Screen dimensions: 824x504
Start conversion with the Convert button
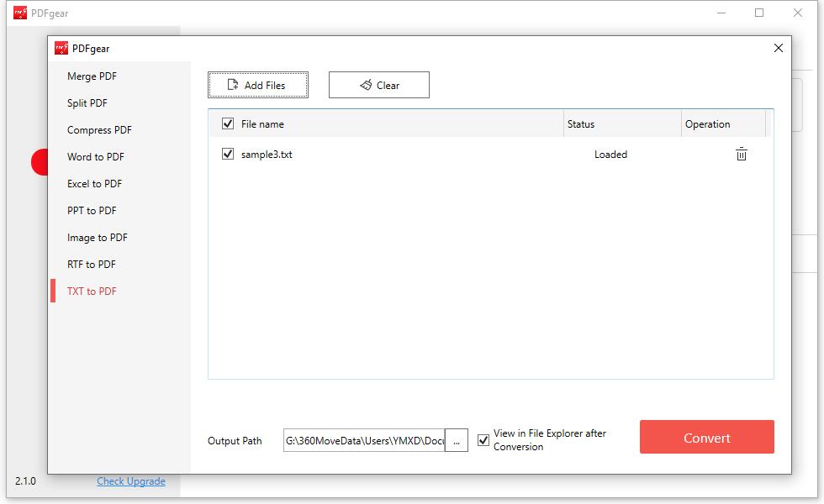coord(706,437)
